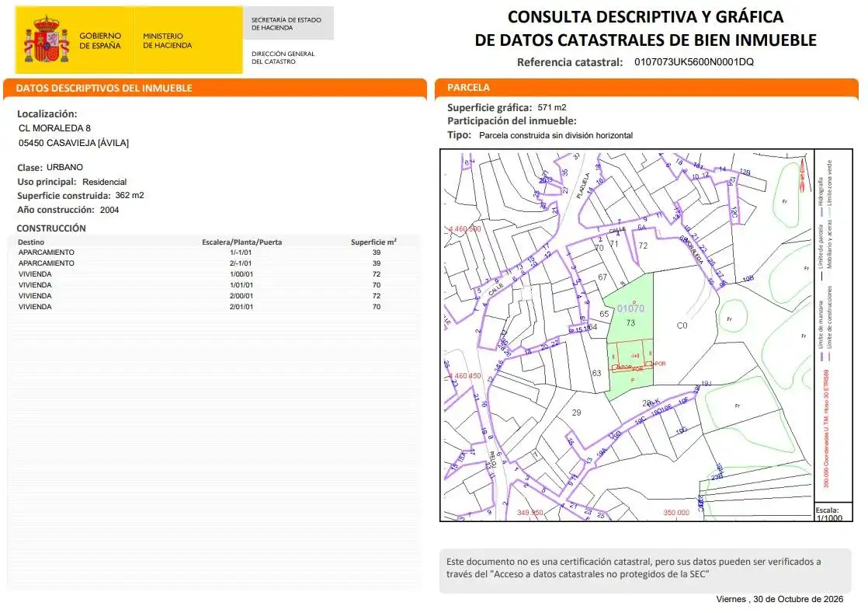Screen dimensions: 868x613
Task: Click the 'C0' parcel label on the map
Action: pos(682,326)
